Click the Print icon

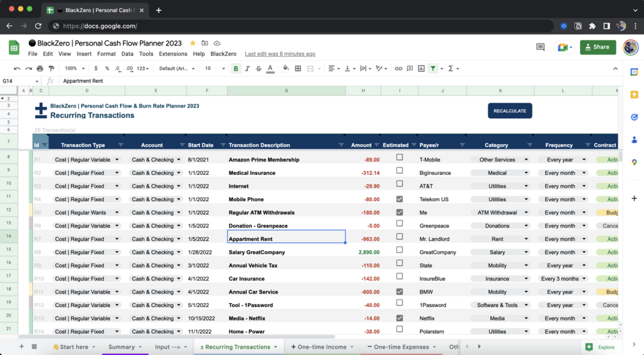[40, 69]
